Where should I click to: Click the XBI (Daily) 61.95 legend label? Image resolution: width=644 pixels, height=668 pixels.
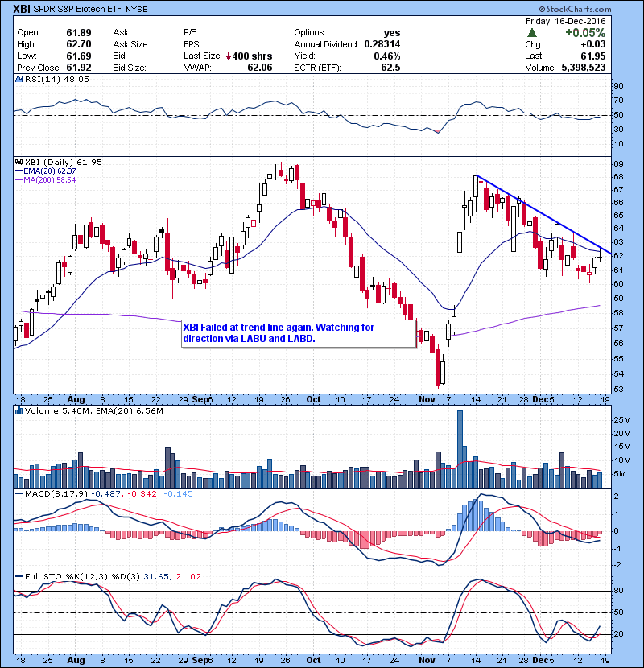coord(63,162)
